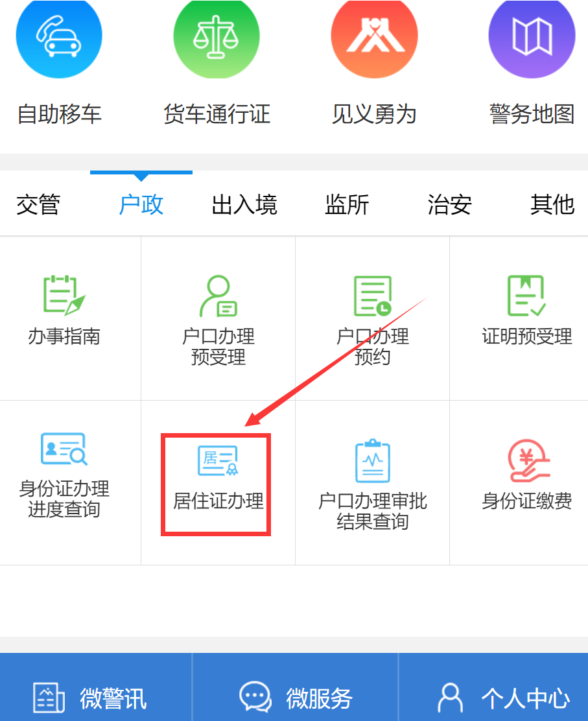The image size is (588, 721).
Task: Tap the 户口办理预受理 person icon
Action: 218,296
